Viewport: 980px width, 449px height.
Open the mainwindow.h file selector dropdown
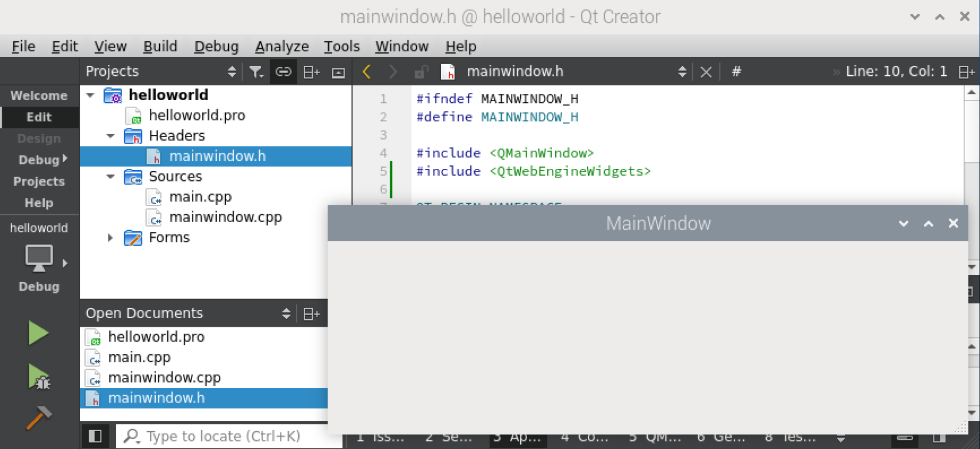(x=682, y=72)
